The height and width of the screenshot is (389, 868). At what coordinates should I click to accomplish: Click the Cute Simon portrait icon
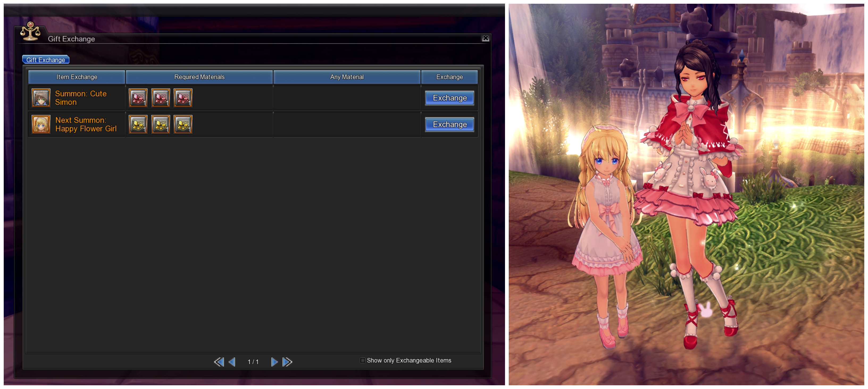point(41,98)
